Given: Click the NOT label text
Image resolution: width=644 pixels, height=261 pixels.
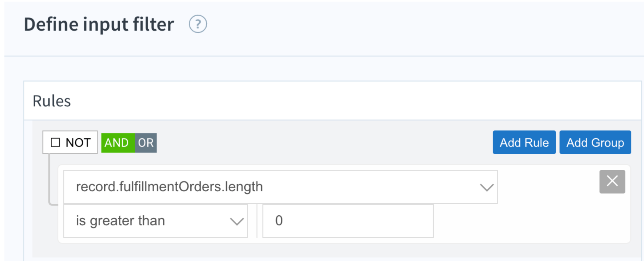Looking at the screenshot, I should coord(78,143).
